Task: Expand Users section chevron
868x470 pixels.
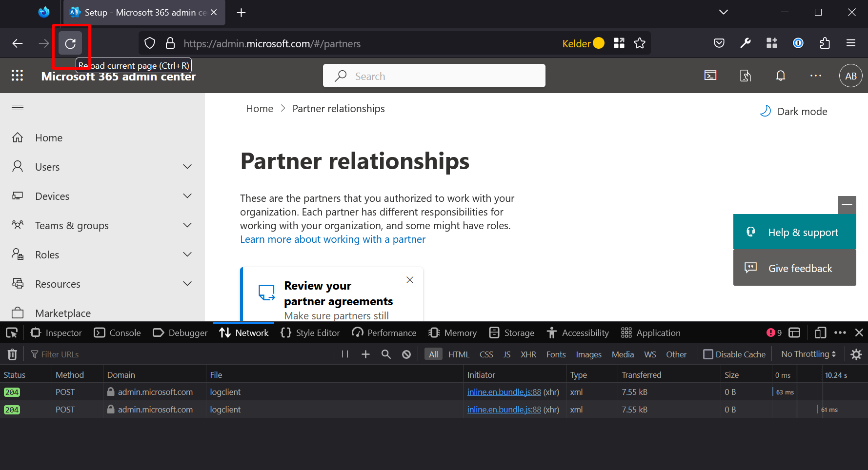Action: point(187,167)
